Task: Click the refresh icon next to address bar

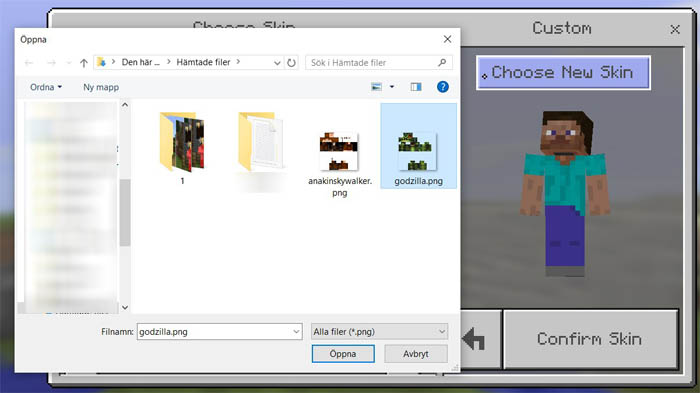Action: [292, 63]
